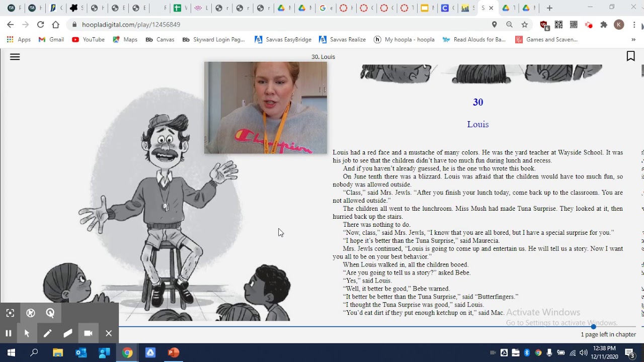Image resolution: width=644 pixels, height=362 pixels.
Task: Expand the bookmarks overflow chevron
Action: tap(633, 40)
